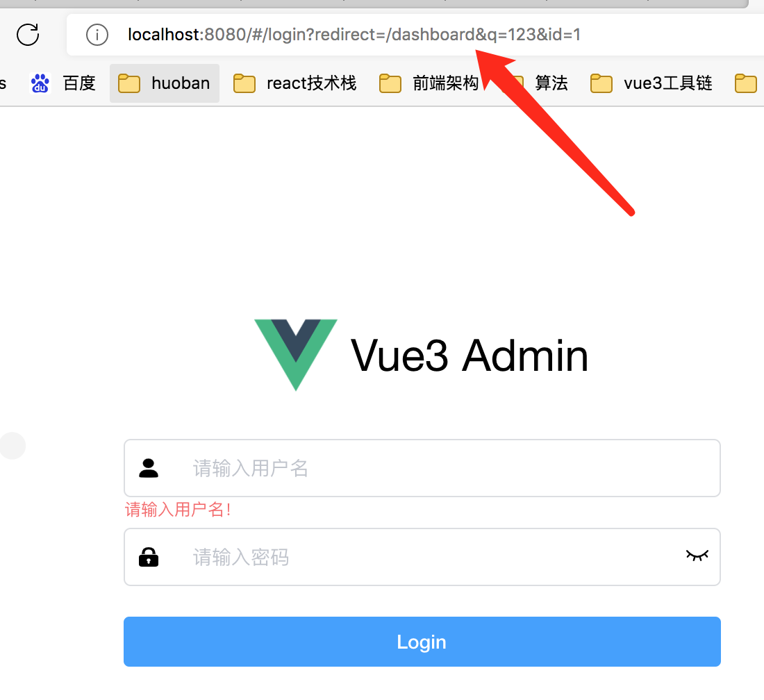
Task: Expand the react技术栈 bookmarks folder
Action: click(x=294, y=83)
